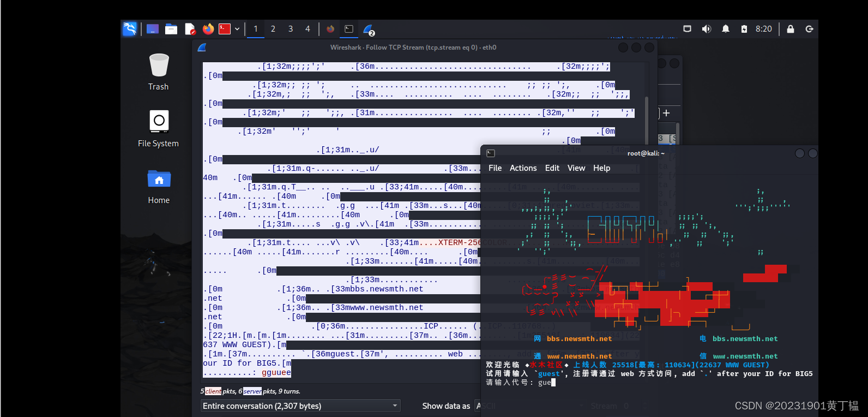This screenshot has height=417, width=868.
Task: Open the Kali applications menu
Action: (x=130, y=29)
